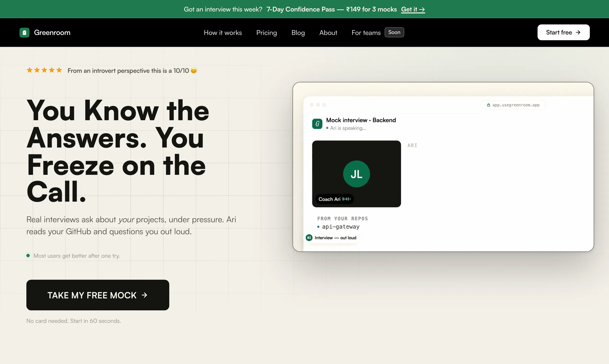
Task: Click the 'Interview — out loud' step label
Action: pos(335,238)
